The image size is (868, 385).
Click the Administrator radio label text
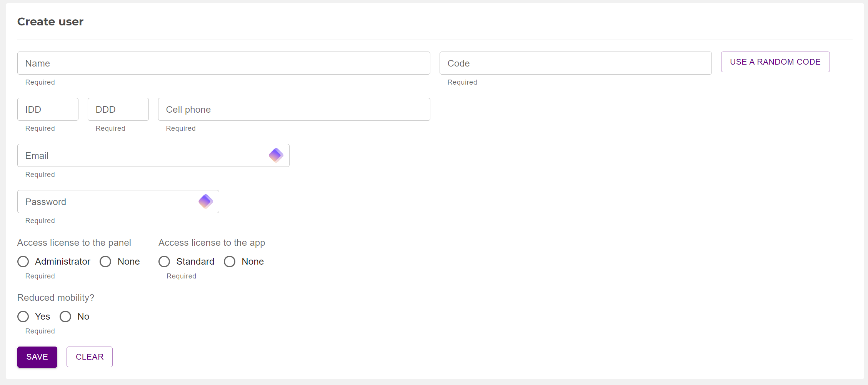[63, 262]
